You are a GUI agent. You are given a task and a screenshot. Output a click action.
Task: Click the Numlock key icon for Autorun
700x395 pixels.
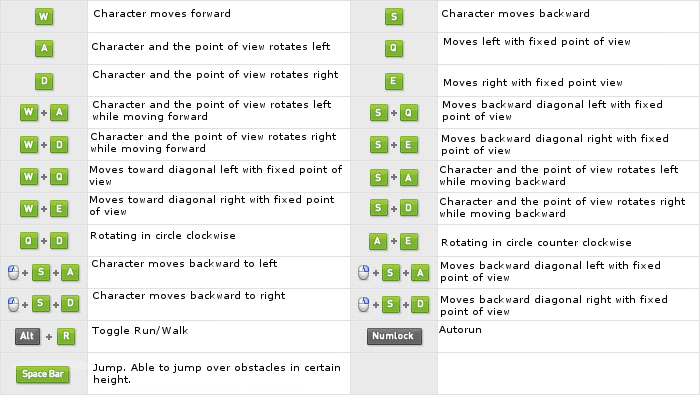[394, 336]
